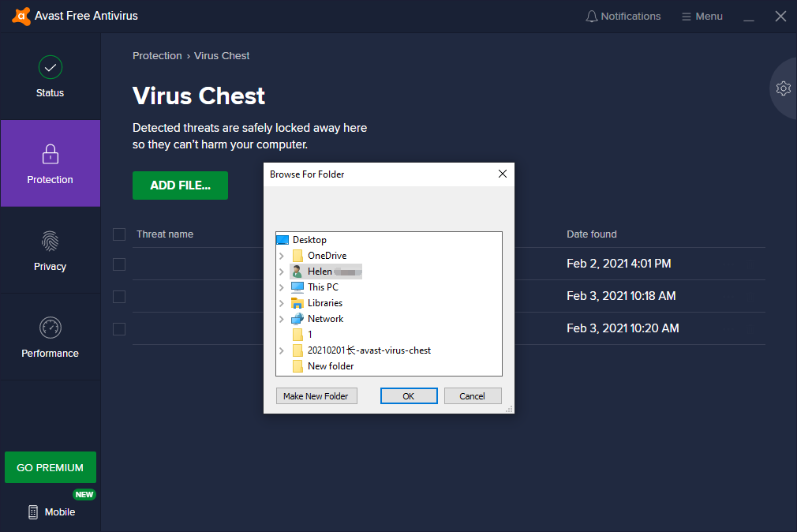The image size is (797, 532).
Task: Click the Avast logo icon
Action: click(x=21, y=17)
